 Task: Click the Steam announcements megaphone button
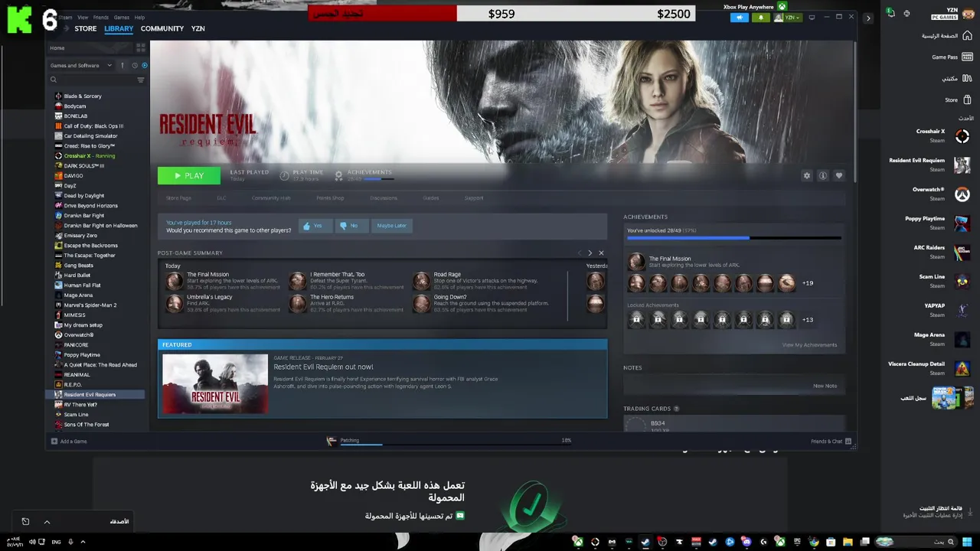[740, 18]
